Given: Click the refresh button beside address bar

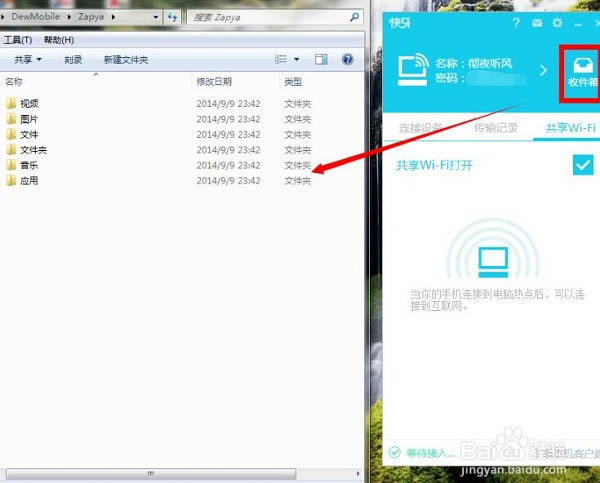Looking at the screenshot, I should click(172, 17).
